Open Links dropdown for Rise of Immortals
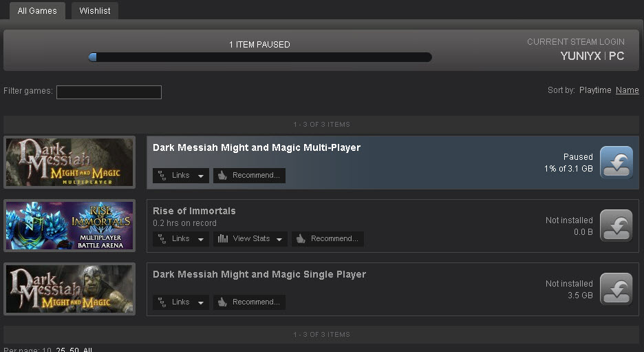This screenshot has width=644, height=352. click(181, 239)
